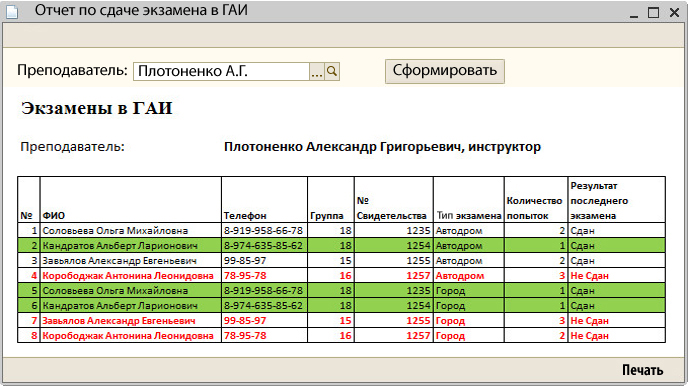Screen dimensions: 688x386
Task: Click the magnifier search icon beside teacher field
Action: coord(332,71)
